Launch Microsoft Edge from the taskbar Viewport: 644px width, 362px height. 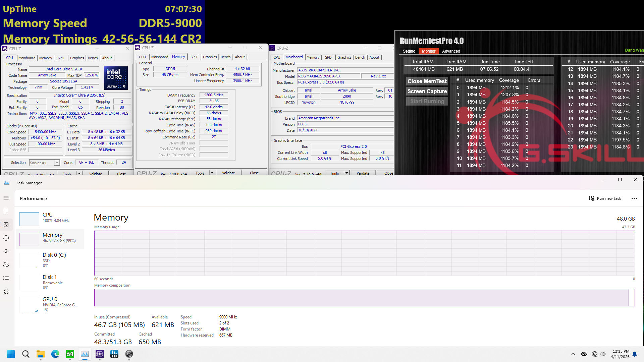coord(55,354)
